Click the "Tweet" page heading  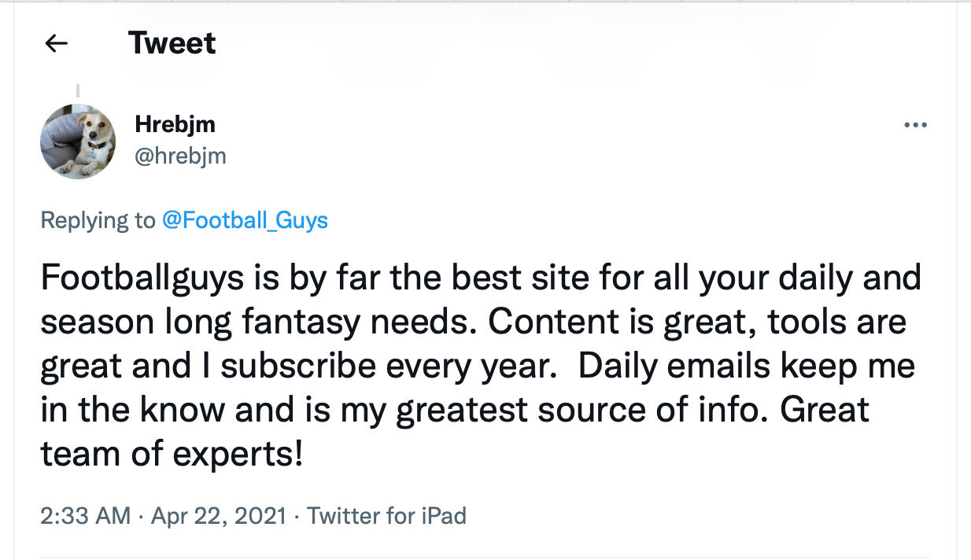pyautogui.click(x=172, y=43)
